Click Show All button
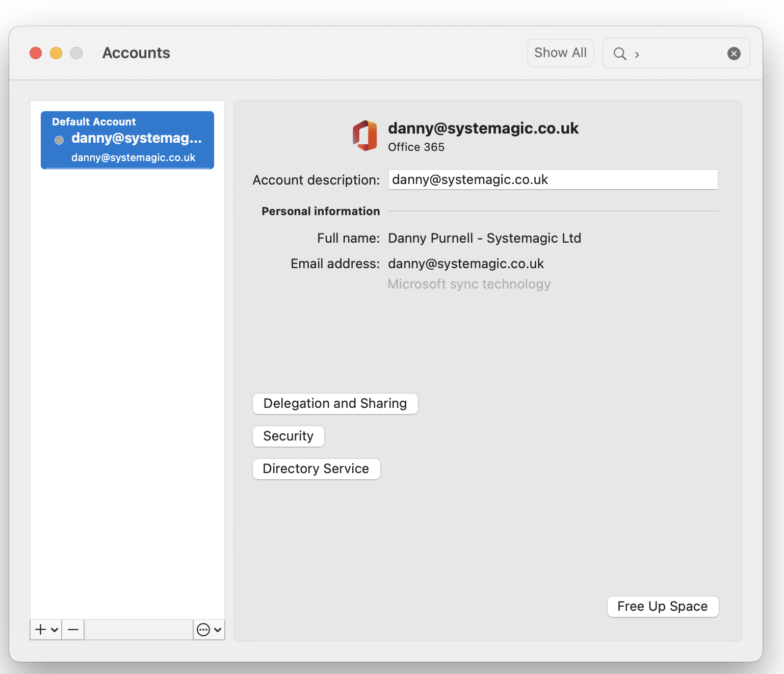 [x=561, y=53]
